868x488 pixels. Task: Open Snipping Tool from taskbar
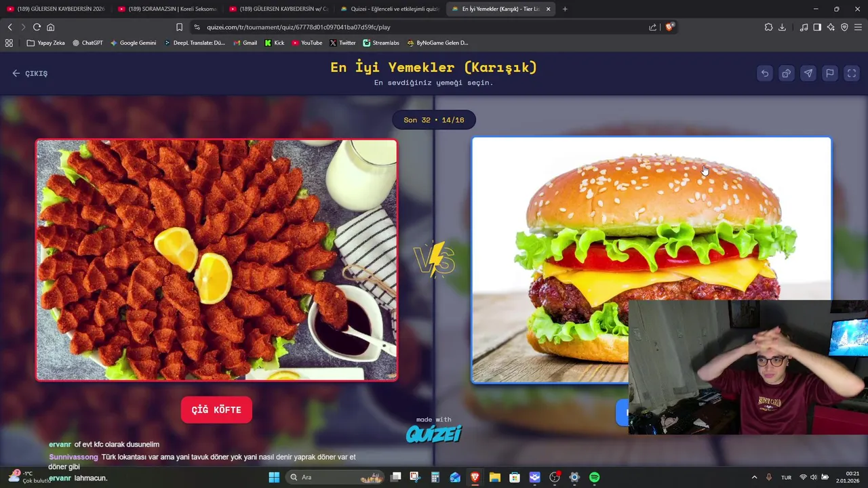(415, 477)
